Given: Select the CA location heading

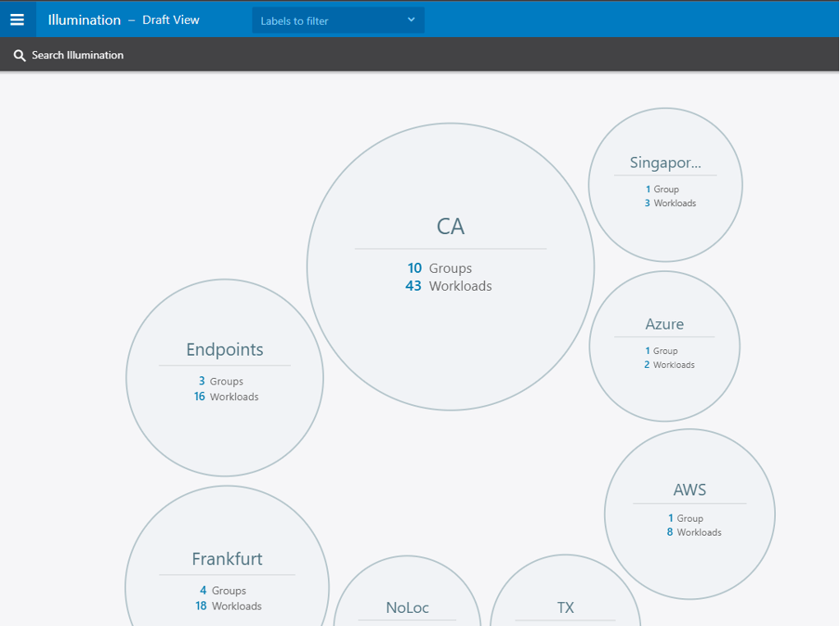Looking at the screenshot, I should click(450, 227).
